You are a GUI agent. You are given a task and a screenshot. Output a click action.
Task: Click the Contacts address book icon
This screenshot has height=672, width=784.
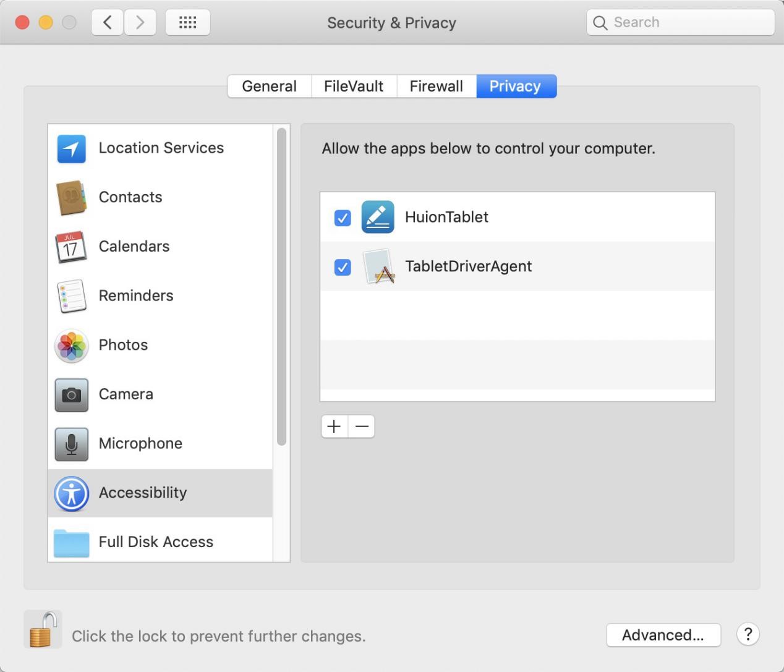pyautogui.click(x=71, y=198)
